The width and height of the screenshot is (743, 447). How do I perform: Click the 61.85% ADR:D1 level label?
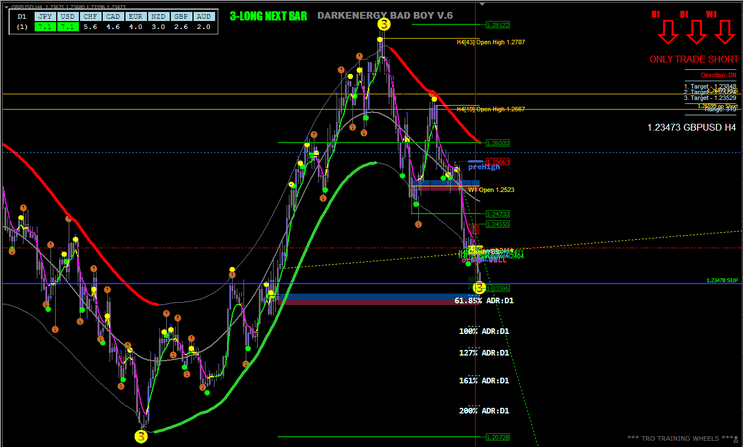(484, 300)
